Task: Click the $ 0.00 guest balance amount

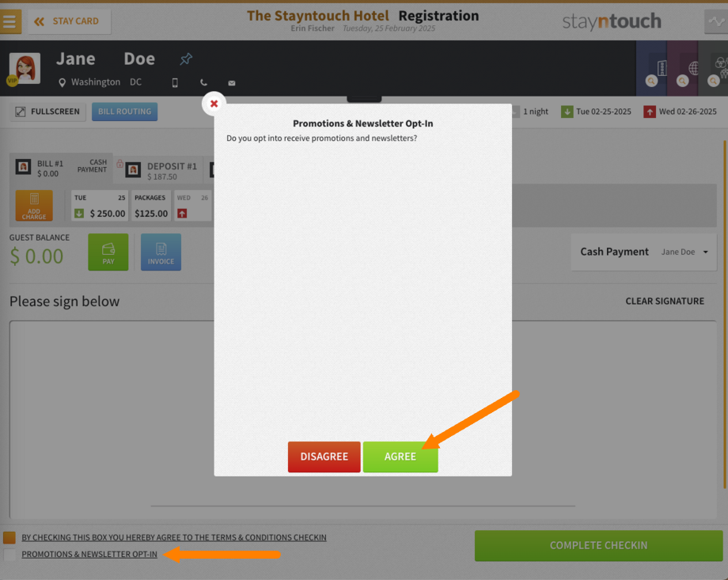Action: [x=36, y=256]
